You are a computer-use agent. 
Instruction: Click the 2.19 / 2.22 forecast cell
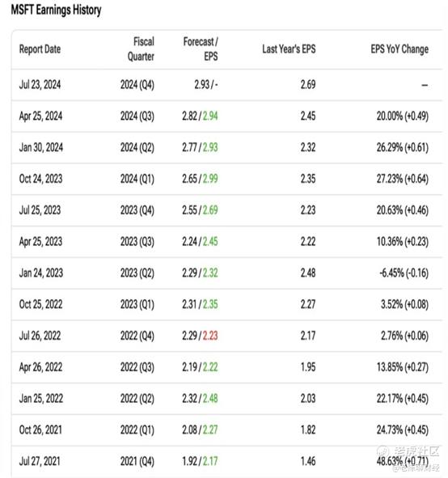(x=200, y=367)
